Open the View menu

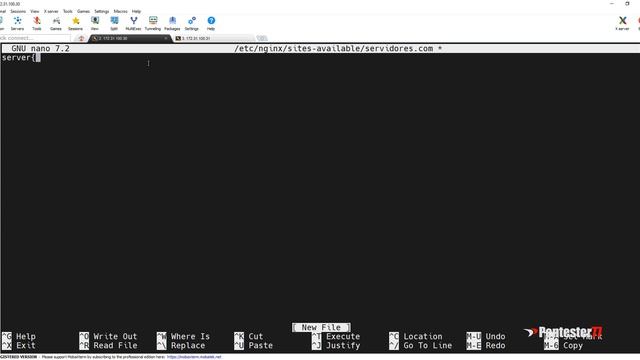pos(35,11)
